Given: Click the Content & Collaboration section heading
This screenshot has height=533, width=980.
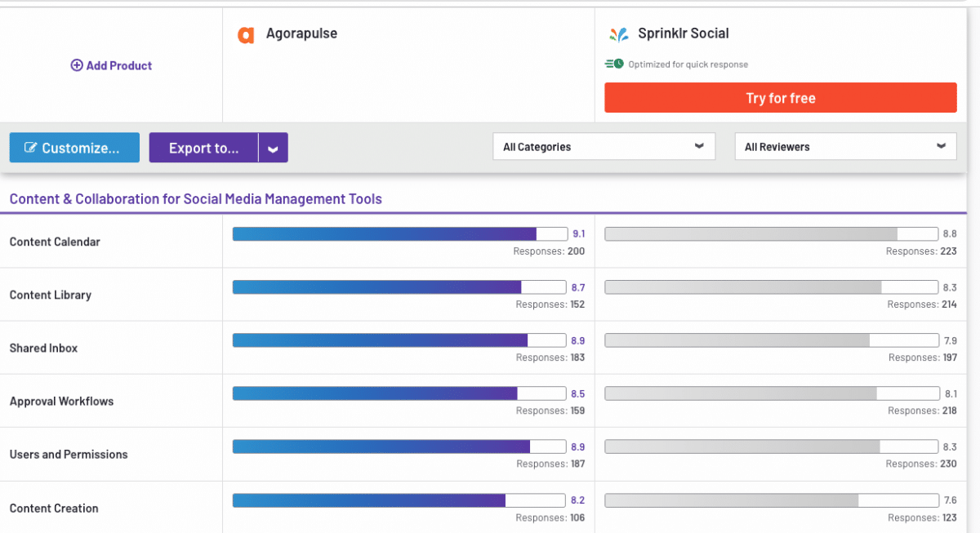Looking at the screenshot, I should tap(195, 198).
